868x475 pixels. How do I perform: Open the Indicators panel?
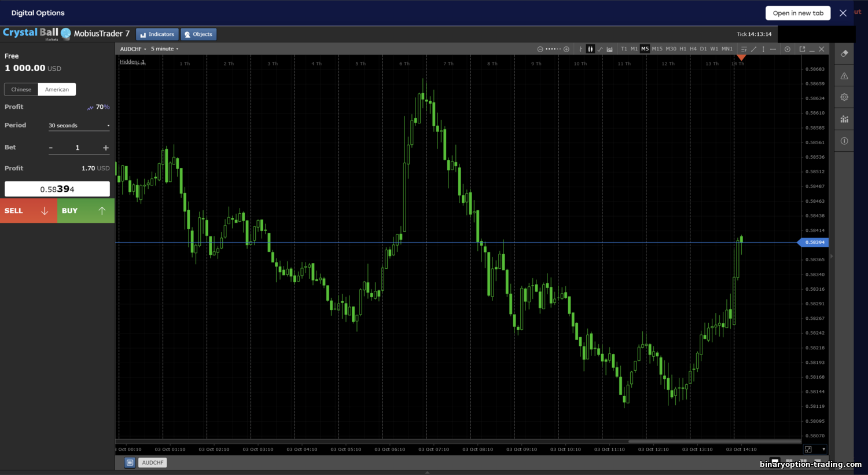click(157, 34)
